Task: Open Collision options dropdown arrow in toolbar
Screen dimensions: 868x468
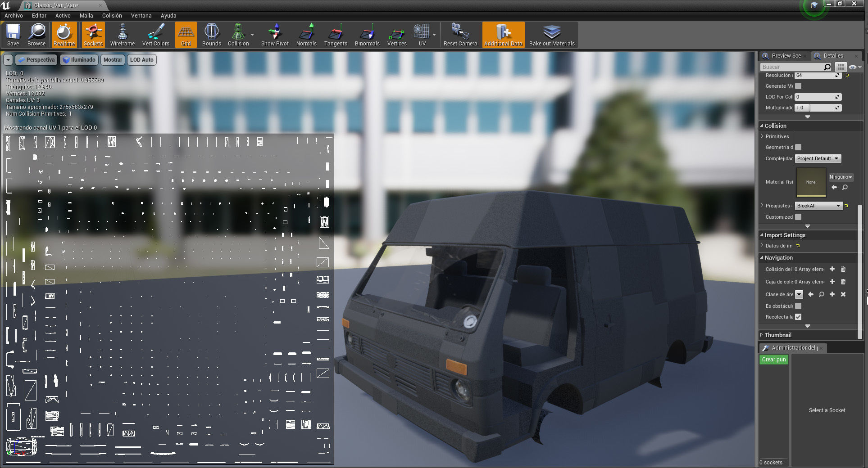Action: coord(252,35)
